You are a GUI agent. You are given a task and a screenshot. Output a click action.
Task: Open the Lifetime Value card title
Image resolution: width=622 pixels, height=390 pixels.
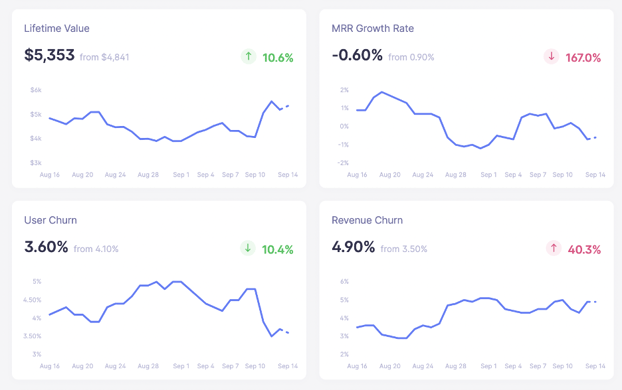(57, 29)
